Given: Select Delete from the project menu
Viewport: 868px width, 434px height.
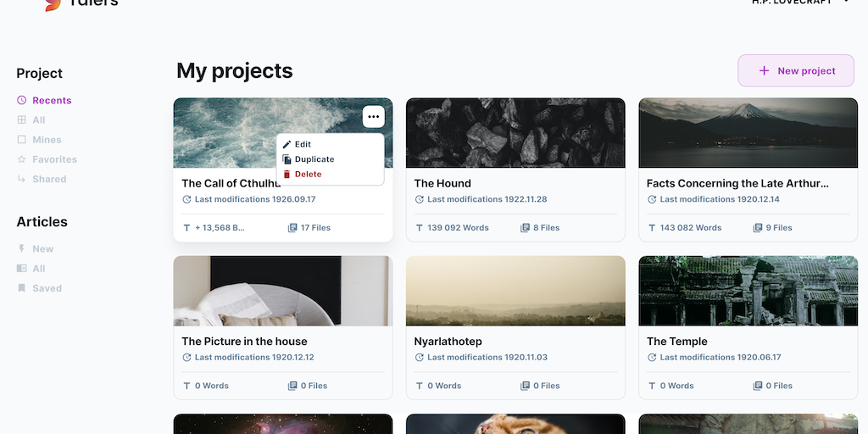Looking at the screenshot, I should [x=308, y=175].
